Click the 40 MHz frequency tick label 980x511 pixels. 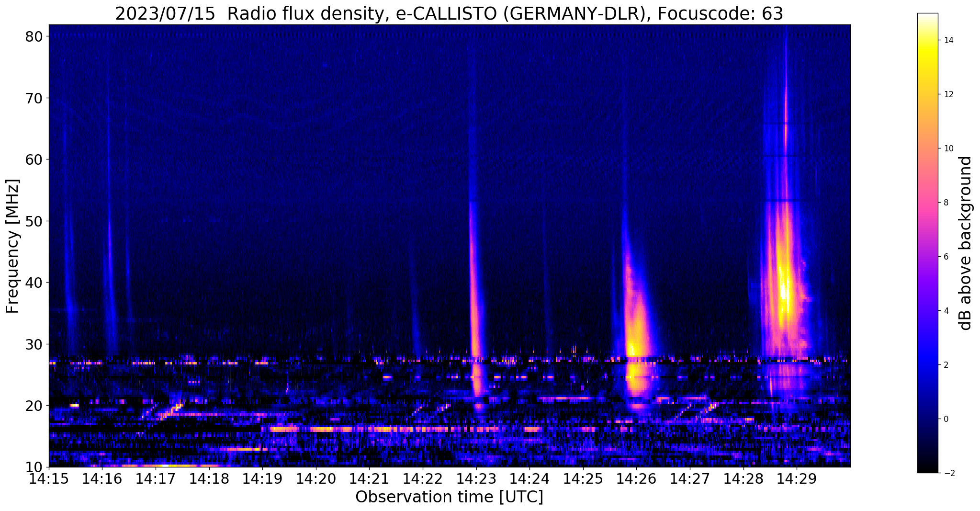click(x=35, y=283)
